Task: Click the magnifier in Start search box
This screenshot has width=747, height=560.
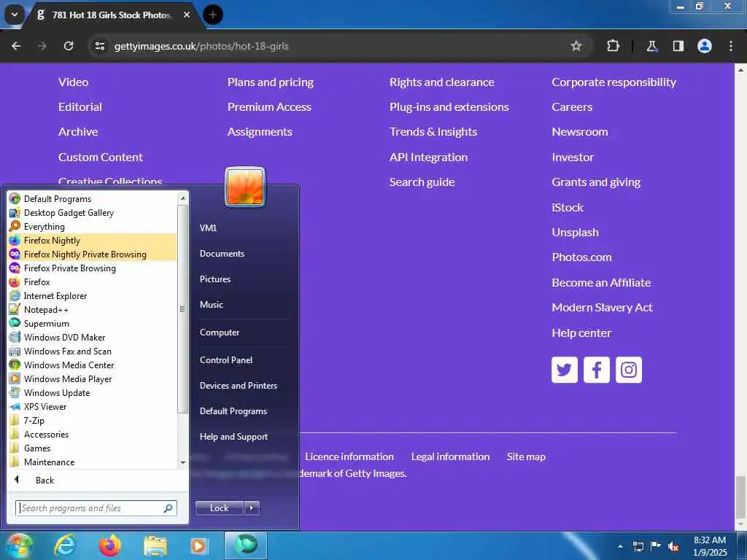Action: [x=169, y=508]
